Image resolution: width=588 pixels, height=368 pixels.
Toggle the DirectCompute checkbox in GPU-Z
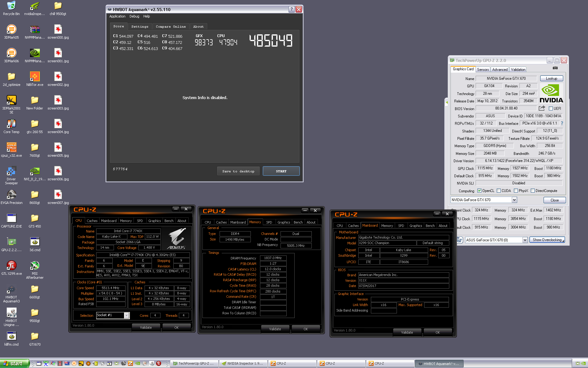(x=533, y=190)
